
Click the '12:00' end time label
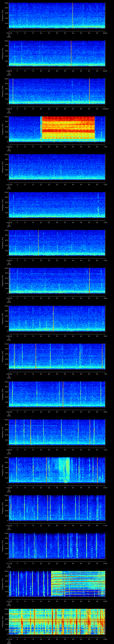click(105, 563)
